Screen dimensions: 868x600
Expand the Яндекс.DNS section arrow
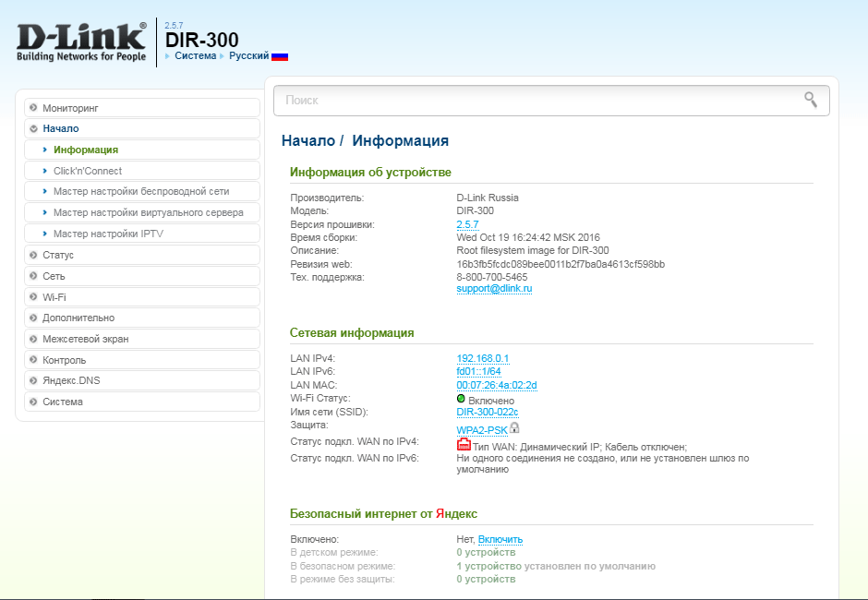[x=34, y=380]
